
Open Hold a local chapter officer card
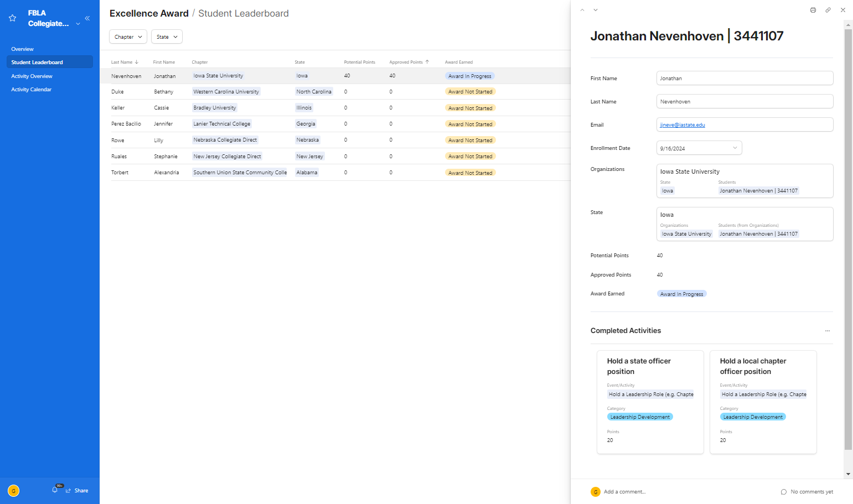(763, 402)
